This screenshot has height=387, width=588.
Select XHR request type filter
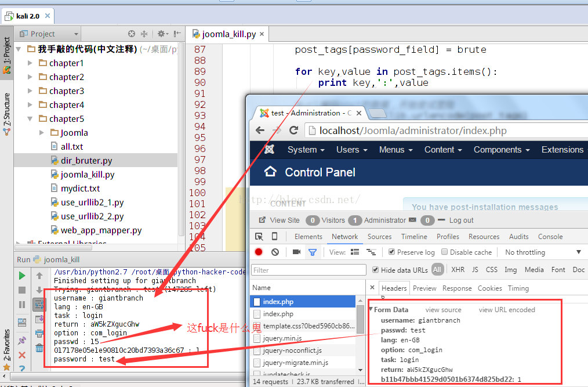pyautogui.click(x=458, y=270)
